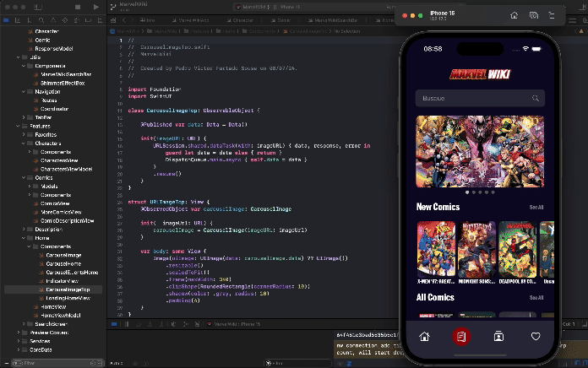Pause program execution in debug bar

[127, 324]
